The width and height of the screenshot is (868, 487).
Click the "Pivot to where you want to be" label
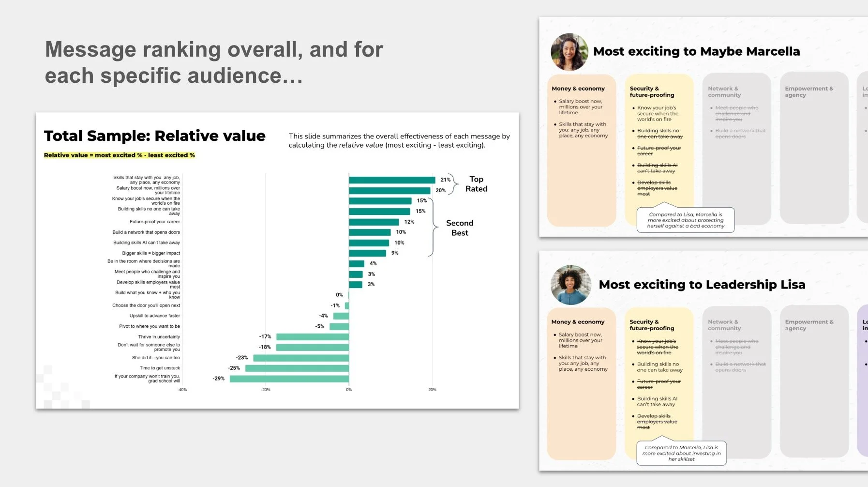coord(150,326)
